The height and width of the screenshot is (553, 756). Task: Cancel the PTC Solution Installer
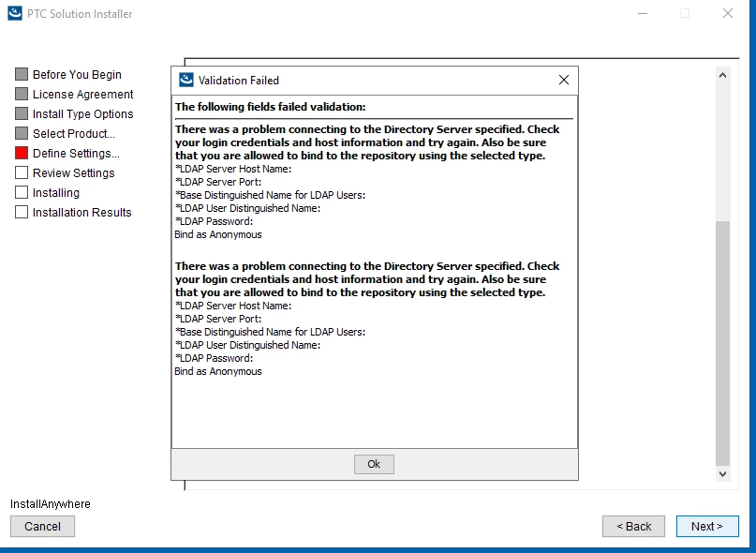pos(42,526)
